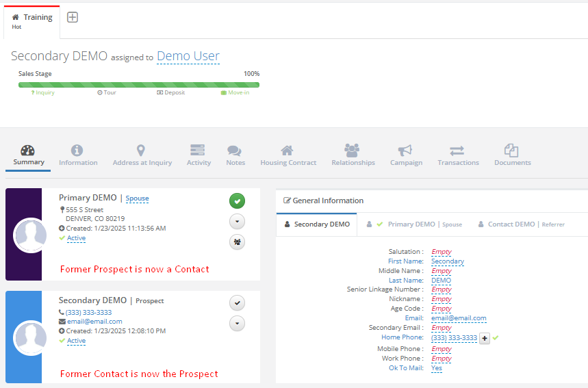This screenshot has height=388, width=588.
Task: Click group icon on Primary DEMO card
Action: [237, 242]
